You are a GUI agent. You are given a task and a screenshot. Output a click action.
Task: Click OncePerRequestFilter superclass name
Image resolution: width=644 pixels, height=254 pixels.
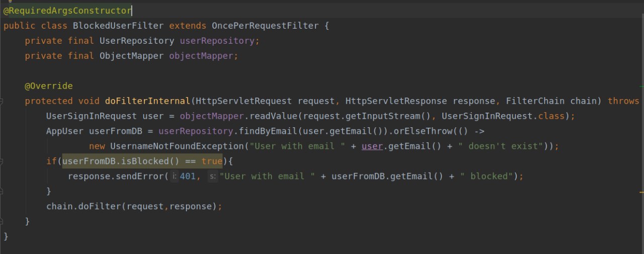[x=266, y=26]
